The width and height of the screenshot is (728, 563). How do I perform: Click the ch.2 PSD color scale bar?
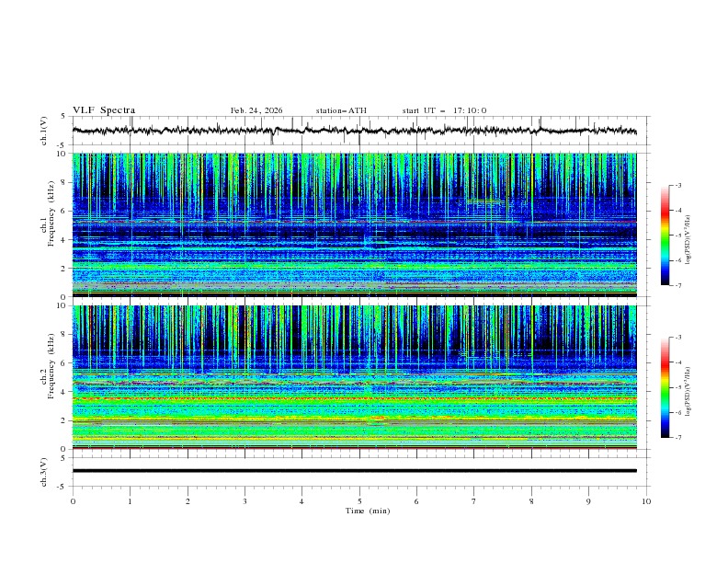pos(665,387)
